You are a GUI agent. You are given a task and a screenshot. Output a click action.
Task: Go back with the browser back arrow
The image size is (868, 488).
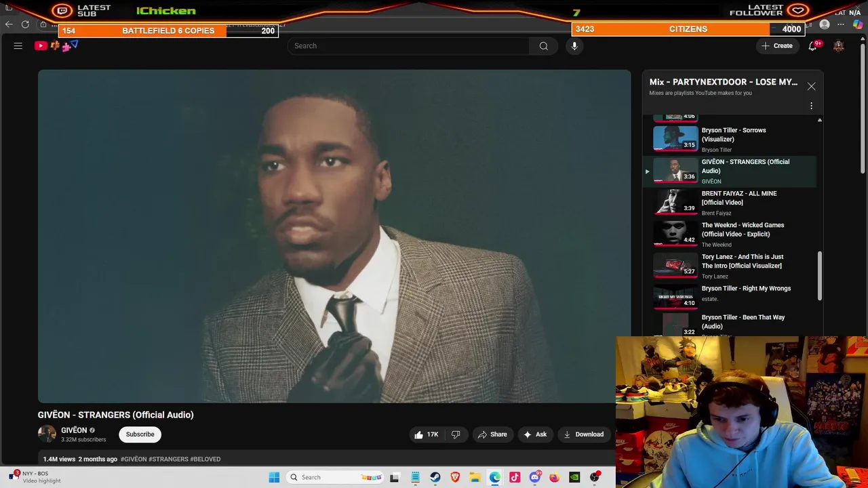click(9, 24)
